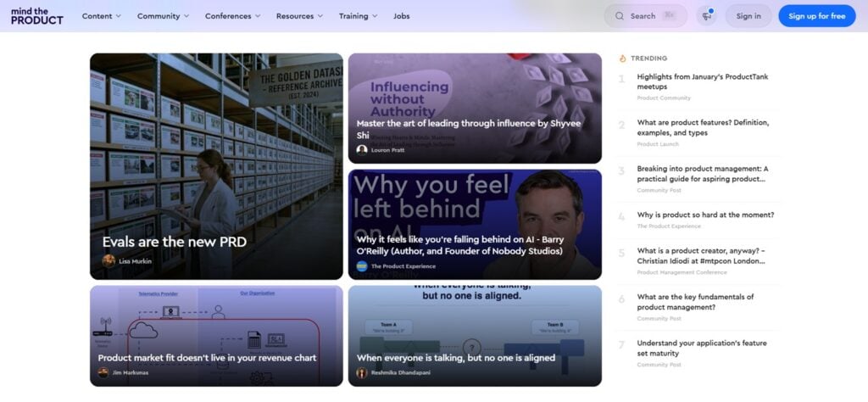Open the announcements megaphone icon

pos(706,16)
